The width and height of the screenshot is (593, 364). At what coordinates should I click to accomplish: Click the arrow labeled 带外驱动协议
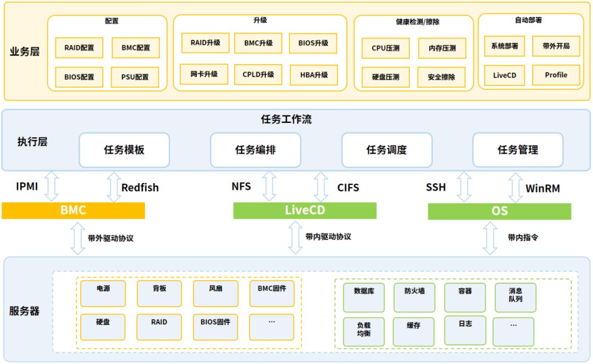tap(78, 238)
